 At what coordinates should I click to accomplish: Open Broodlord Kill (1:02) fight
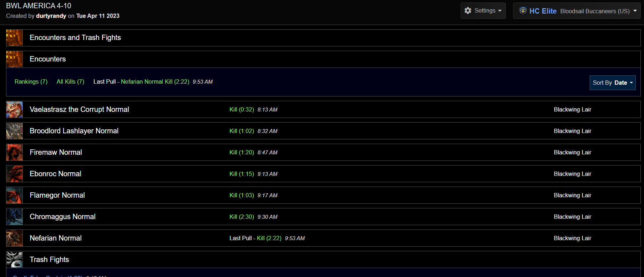pos(242,131)
